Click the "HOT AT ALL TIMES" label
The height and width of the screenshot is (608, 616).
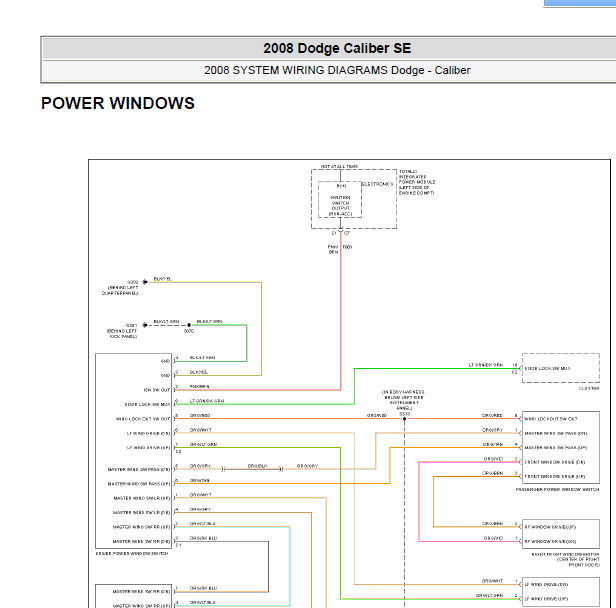(339, 167)
